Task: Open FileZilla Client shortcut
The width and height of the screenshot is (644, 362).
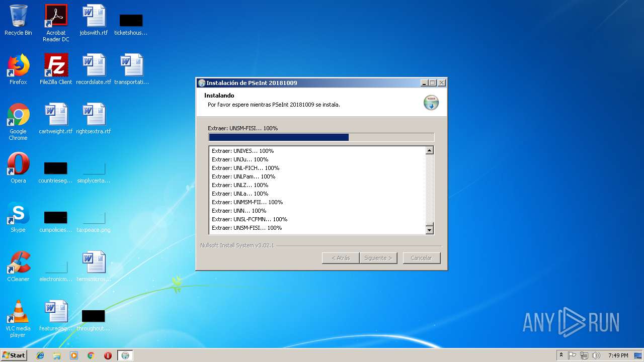Action: (56, 69)
